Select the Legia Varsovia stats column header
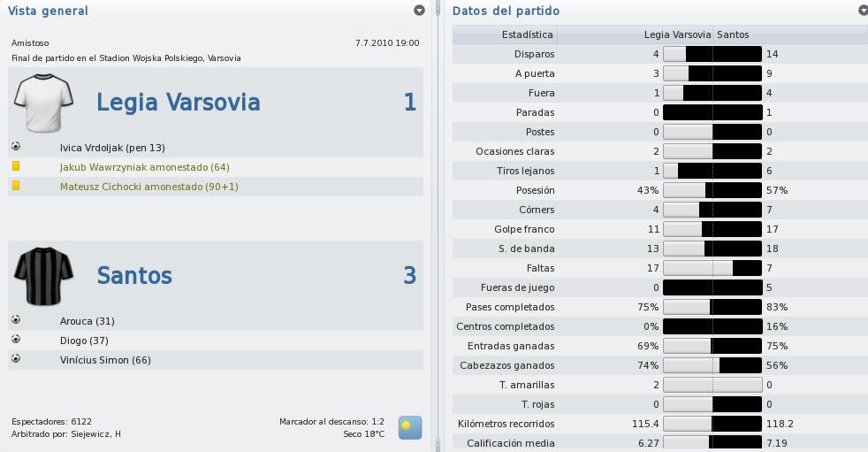 point(678,34)
